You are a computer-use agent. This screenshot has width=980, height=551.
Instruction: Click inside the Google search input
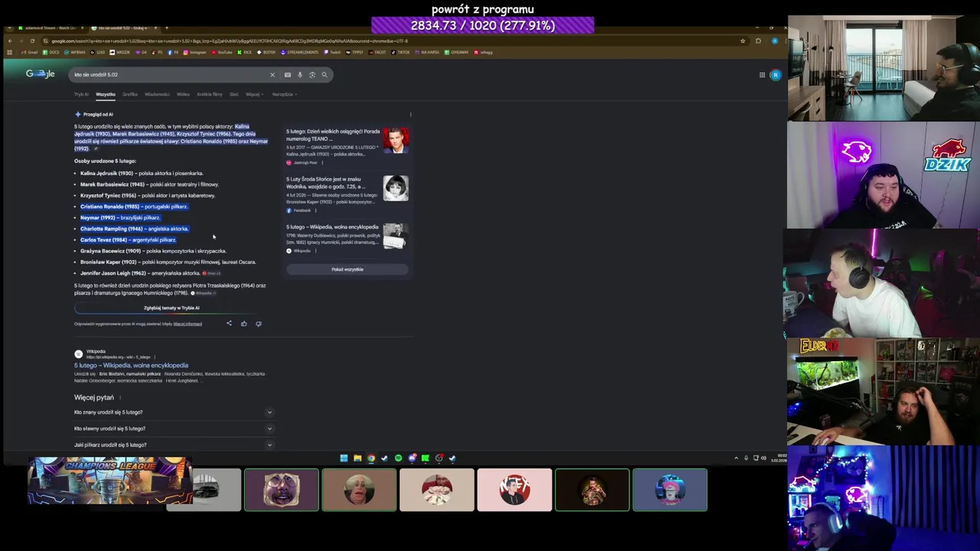click(168, 74)
